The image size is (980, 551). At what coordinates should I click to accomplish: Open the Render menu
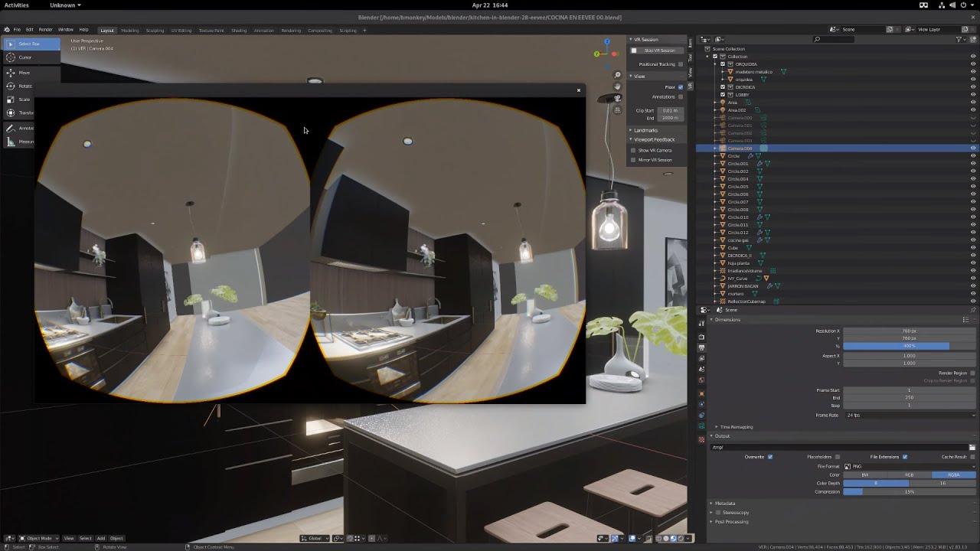coord(46,30)
